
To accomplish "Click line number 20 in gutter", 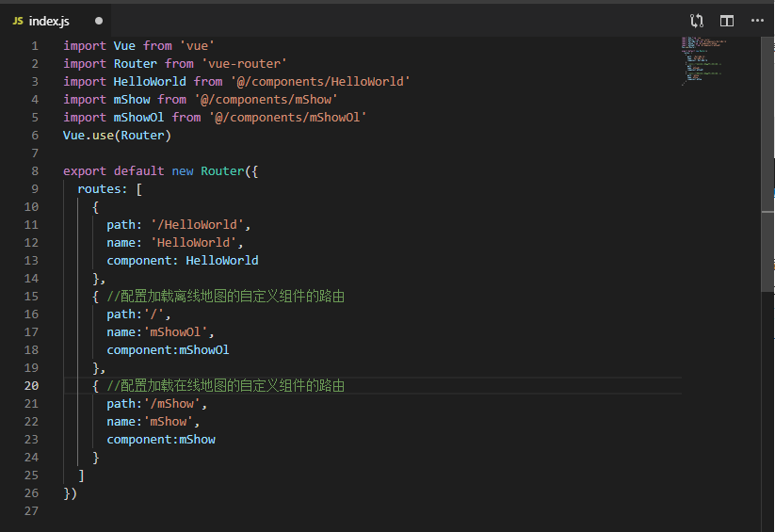I will 31,386.
